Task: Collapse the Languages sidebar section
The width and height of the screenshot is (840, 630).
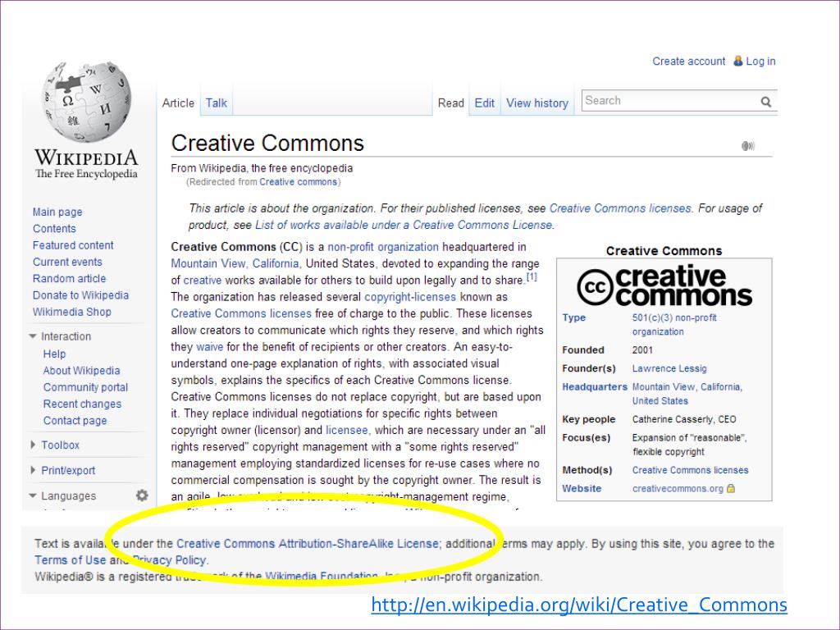Action: point(33,496)
